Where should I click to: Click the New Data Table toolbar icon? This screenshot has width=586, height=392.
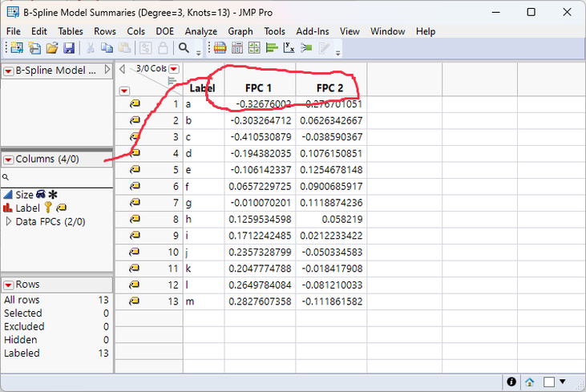pos(17,48)
